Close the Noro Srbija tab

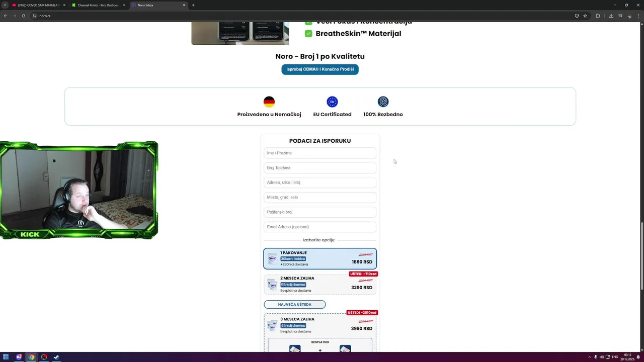pyautogui.click(x=184, y=5)
